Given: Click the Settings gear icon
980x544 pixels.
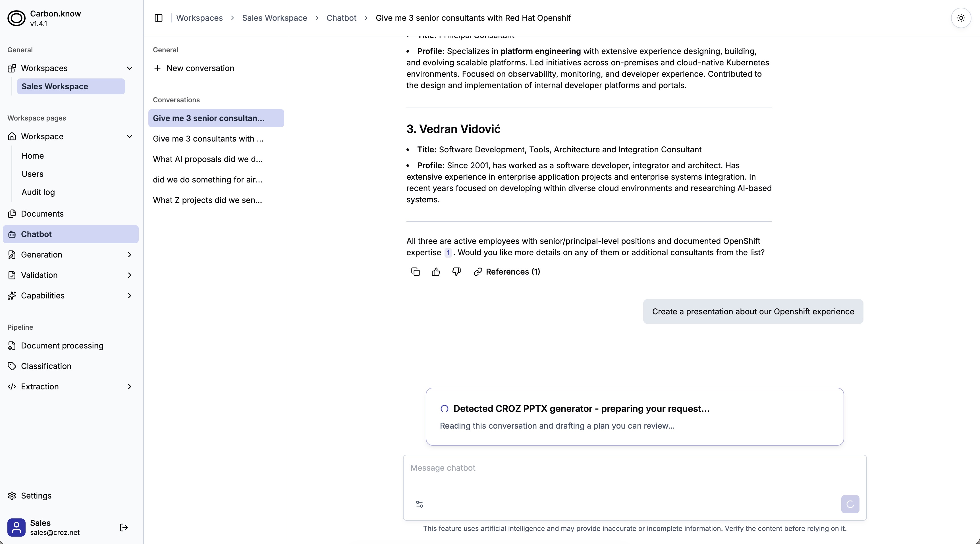Looking at the screenshot, I should pos(12,495).
